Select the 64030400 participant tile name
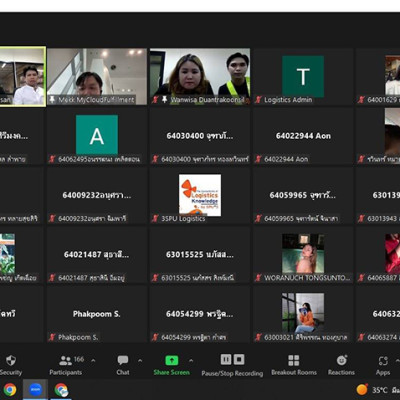400x400 pixels. [200, 136]
